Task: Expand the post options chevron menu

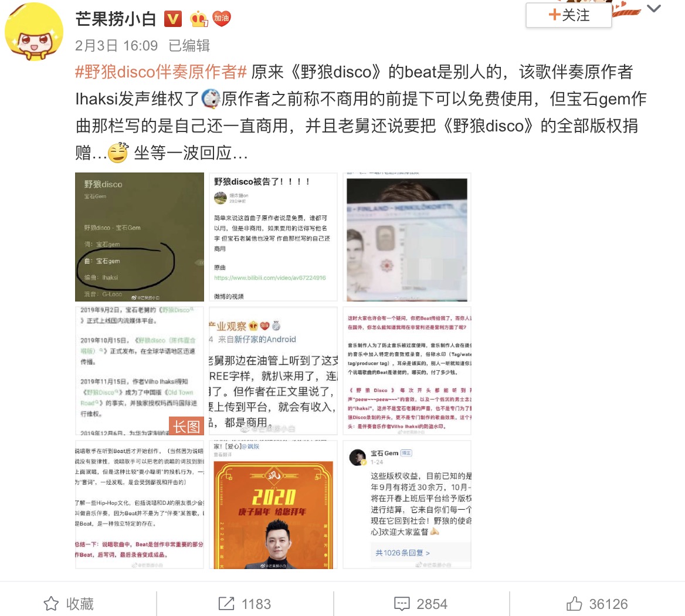Action: [x=653, y=9]
